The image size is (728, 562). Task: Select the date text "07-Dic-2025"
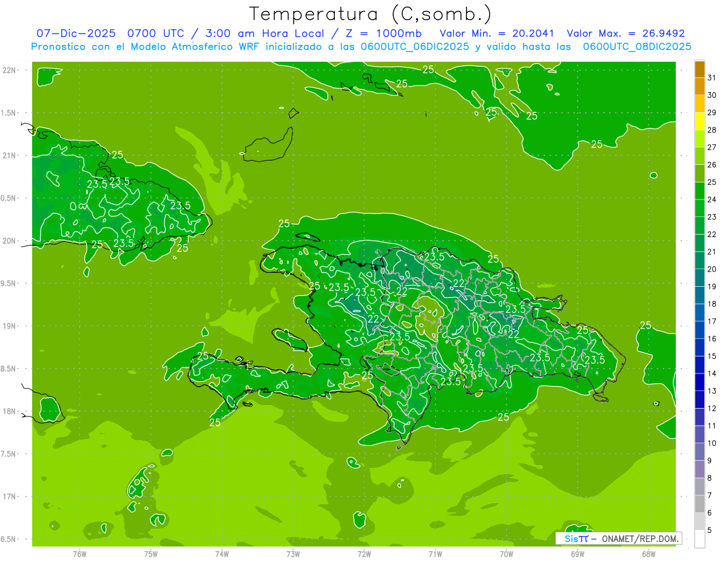click(76, 33)
